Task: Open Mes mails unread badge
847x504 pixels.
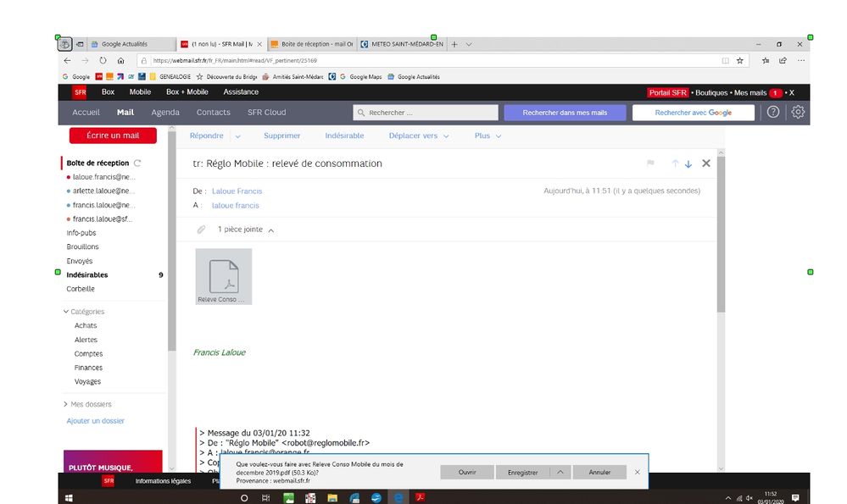Action: [x=775, y=93]
